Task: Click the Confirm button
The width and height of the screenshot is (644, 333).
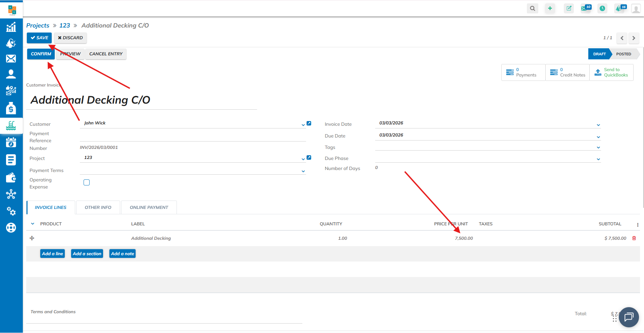Action: tap(41, 54)
